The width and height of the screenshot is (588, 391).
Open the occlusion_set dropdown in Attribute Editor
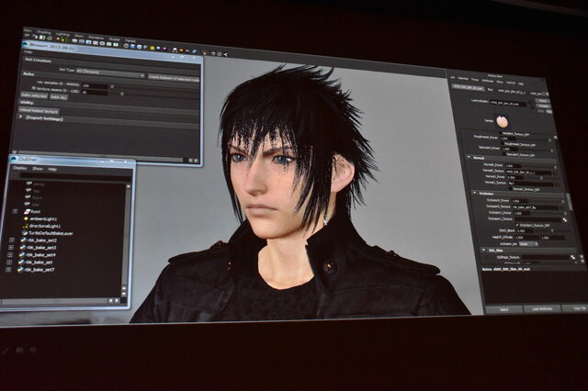pyautogui.click(x=529, y=244)
